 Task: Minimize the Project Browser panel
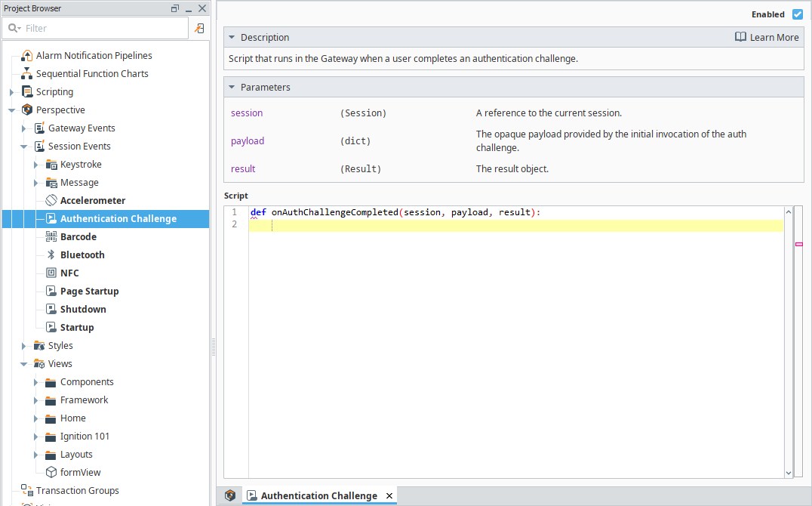tap(189, 9)
